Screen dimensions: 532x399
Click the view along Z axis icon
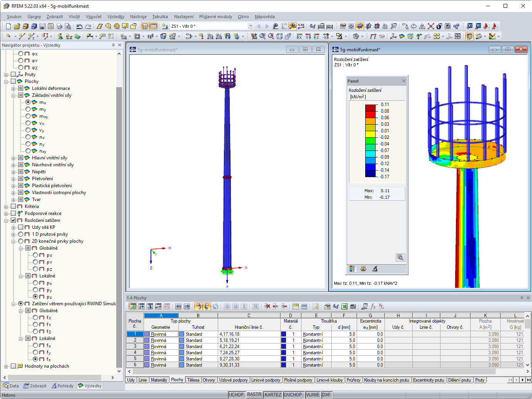coord(317,36)
